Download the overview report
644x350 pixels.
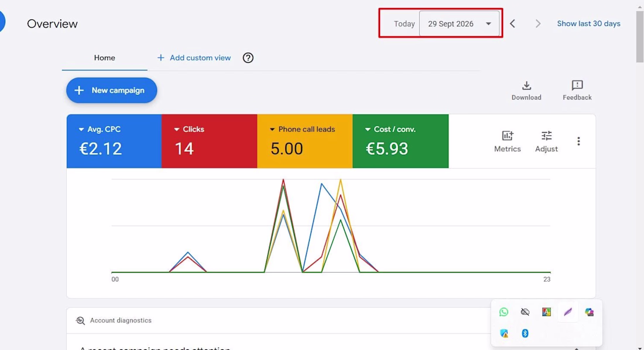[526, 90]
